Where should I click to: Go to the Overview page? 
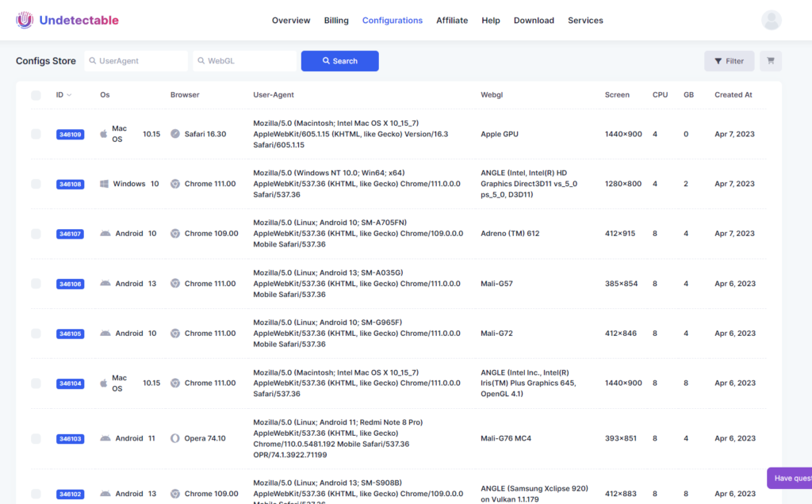coord(291,20)
